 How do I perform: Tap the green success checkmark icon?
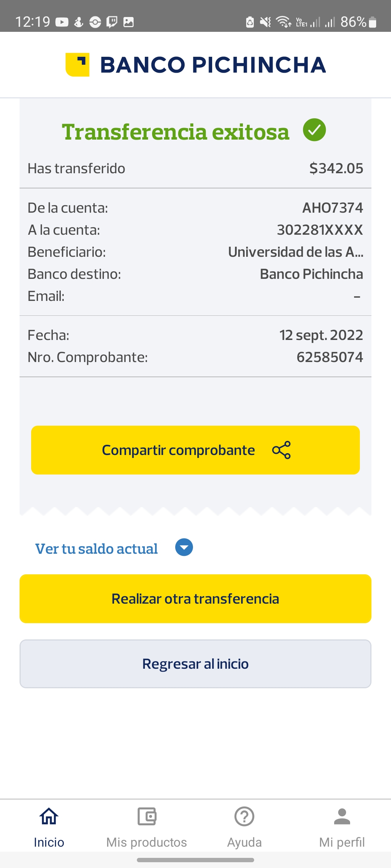click(314, 130)
